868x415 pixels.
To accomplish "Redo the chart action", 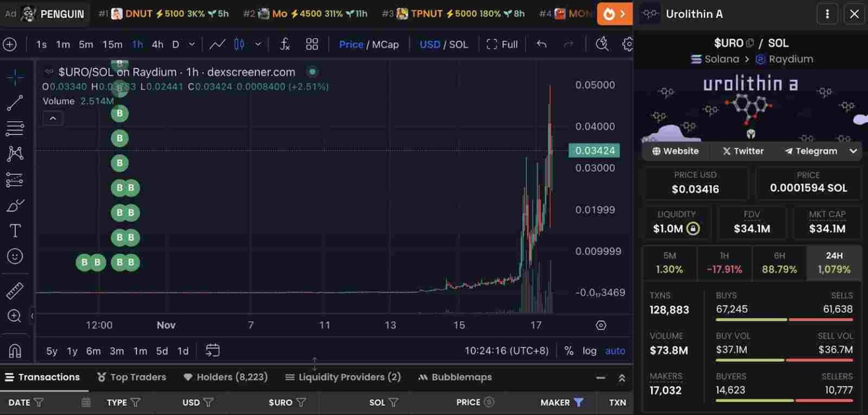I will pyautogui.click(x=568, y=44).
